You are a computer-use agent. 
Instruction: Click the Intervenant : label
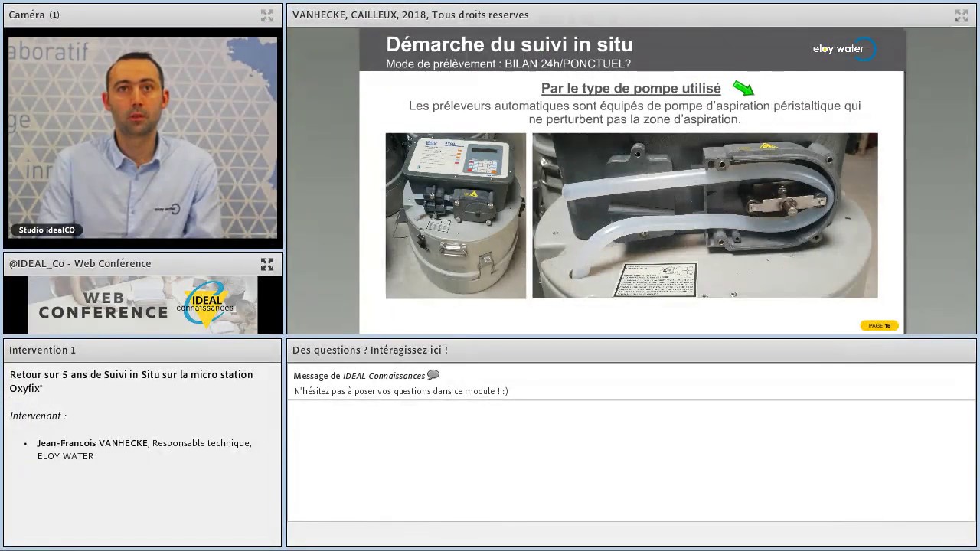coord(38,416)
